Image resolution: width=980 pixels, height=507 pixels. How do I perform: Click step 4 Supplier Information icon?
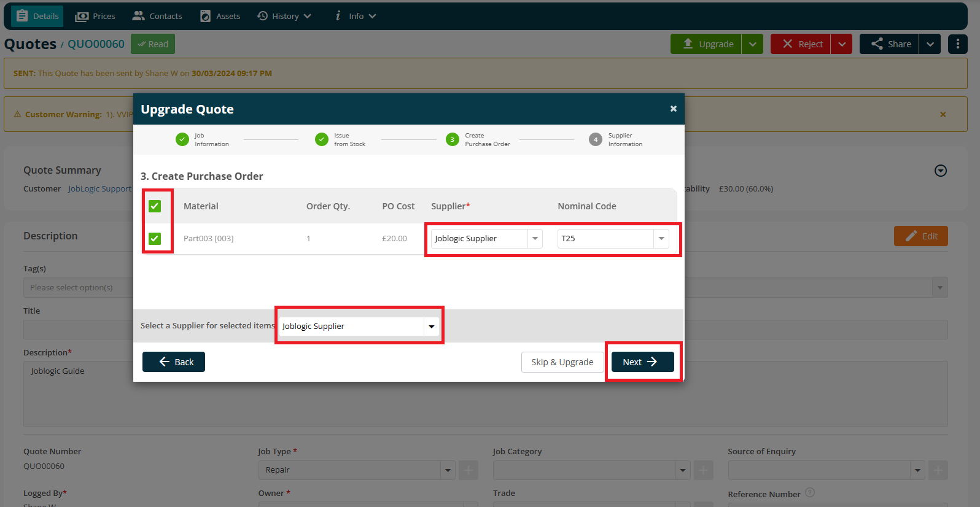pos(596,139)
